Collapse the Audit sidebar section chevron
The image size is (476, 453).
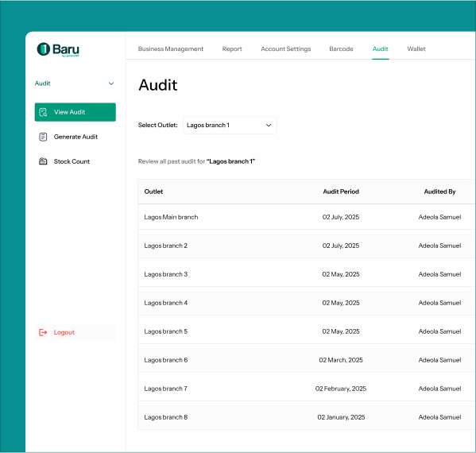[x=111, y=83]
